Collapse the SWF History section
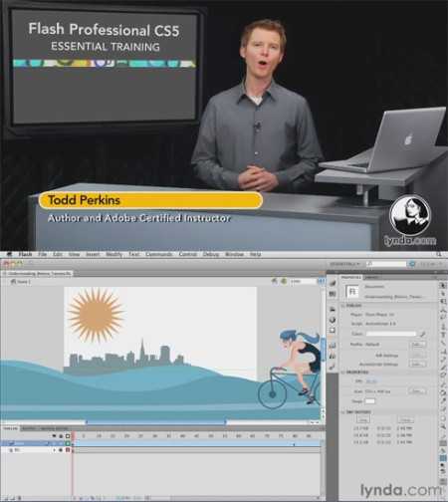Image resolution: width=448 pixels, height=502 pixels. tap(342, 412)
